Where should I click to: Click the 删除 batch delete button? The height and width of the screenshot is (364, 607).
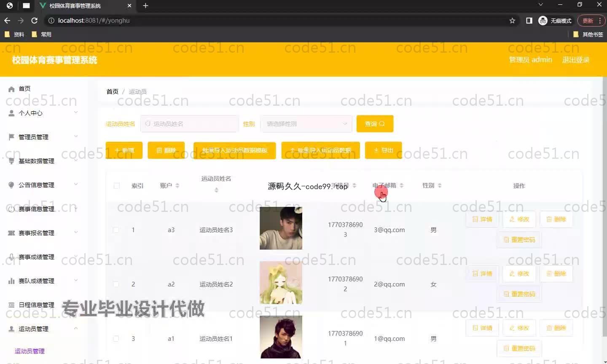tap(166, 150)
